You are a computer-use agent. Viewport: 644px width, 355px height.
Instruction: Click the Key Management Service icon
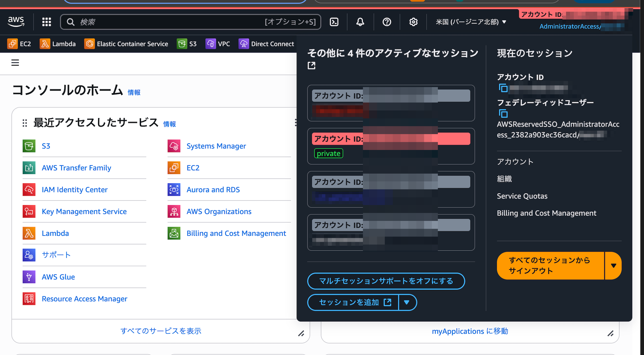pyautogui.click(x=29, y=211)
